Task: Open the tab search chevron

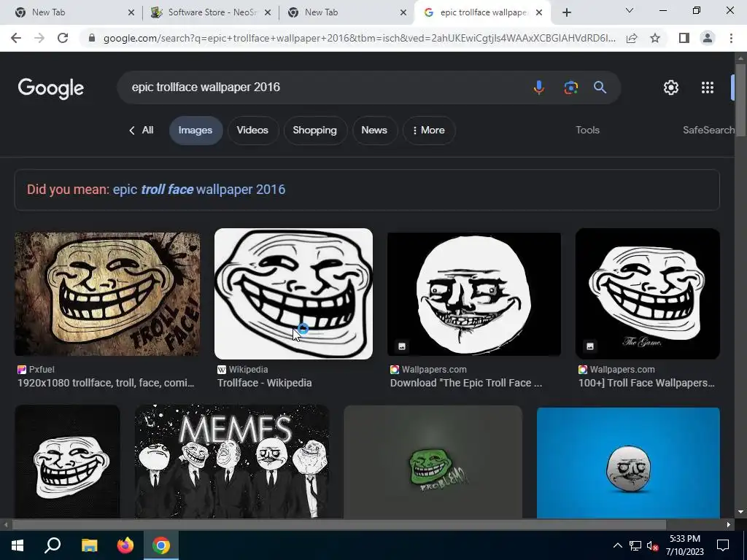Action: tap(630, 10)
